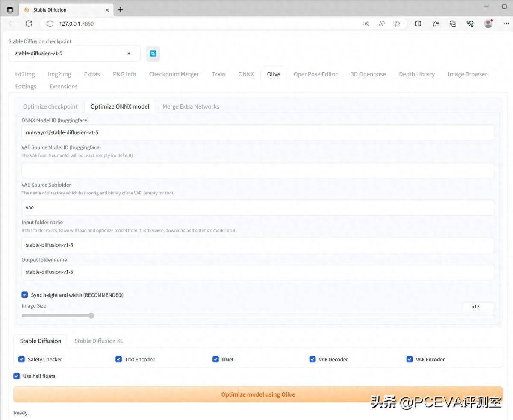Screen dimensions: 513x420
Task: Open the browser settings ellipsis menu
Action: pos(507,23)
